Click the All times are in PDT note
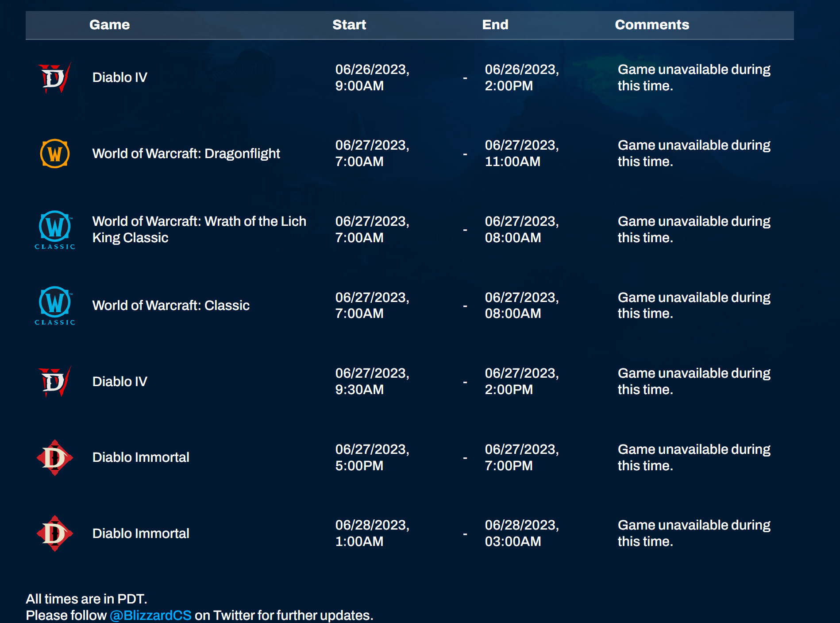This screenshot has width=840, height=623. (x=86, y=599)
